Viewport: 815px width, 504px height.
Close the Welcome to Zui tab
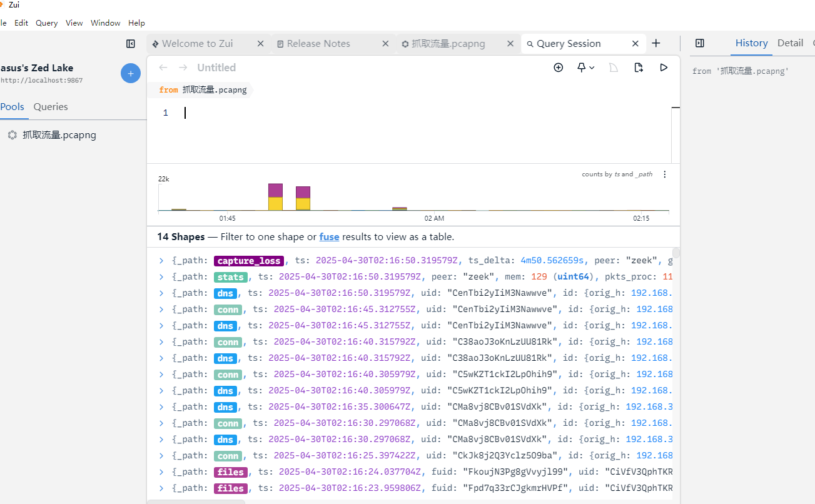click(x=261, y=44)
